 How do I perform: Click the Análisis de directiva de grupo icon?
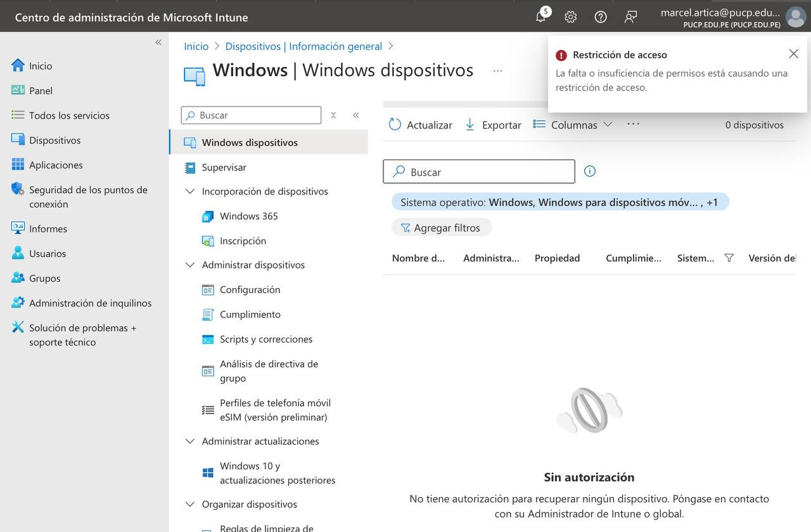point(208,371)
